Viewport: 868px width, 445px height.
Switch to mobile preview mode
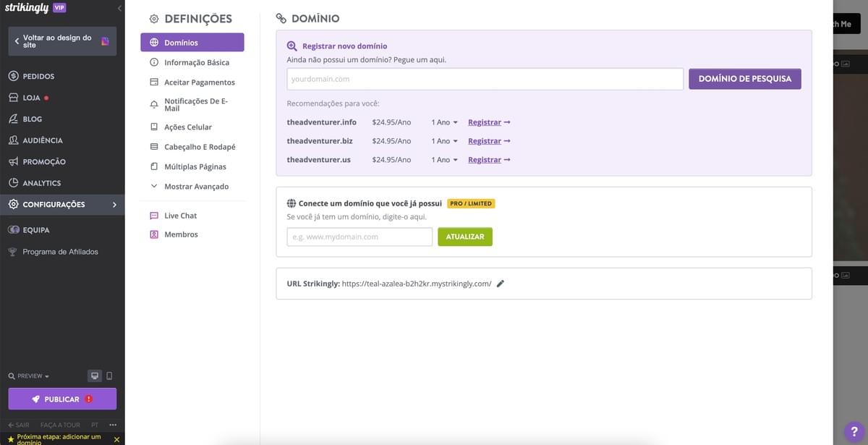point(109,376)
